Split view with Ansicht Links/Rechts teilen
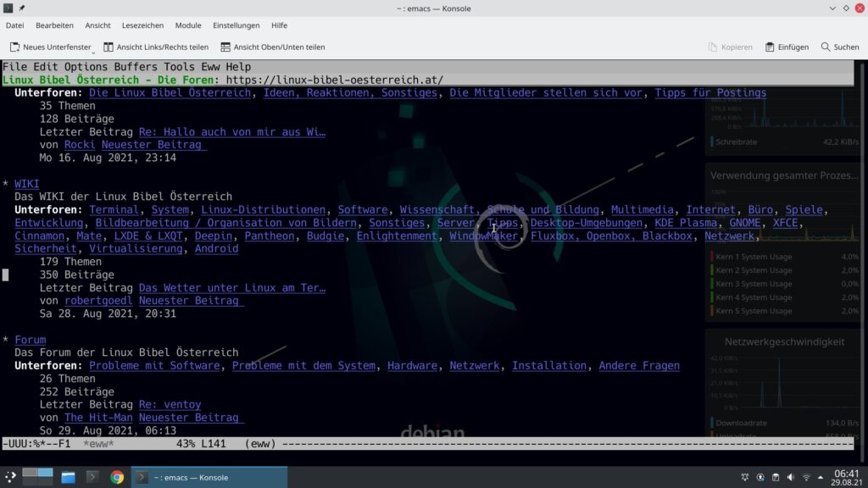This screenshot has height=488, width=868. 156,47
